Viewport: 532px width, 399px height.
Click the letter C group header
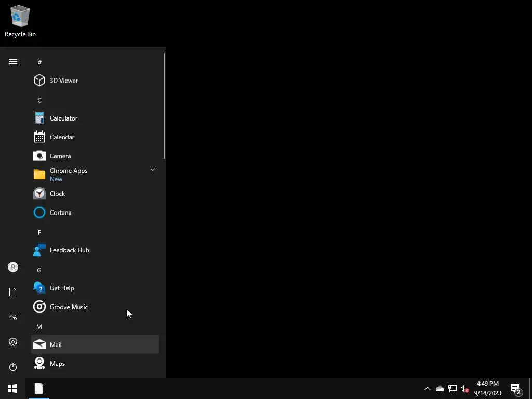pyautogui.click(x=39, y=100)
